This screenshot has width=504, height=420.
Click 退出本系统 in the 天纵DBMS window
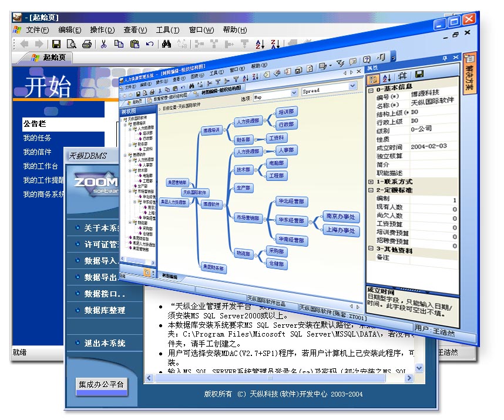tap(105, 343)
